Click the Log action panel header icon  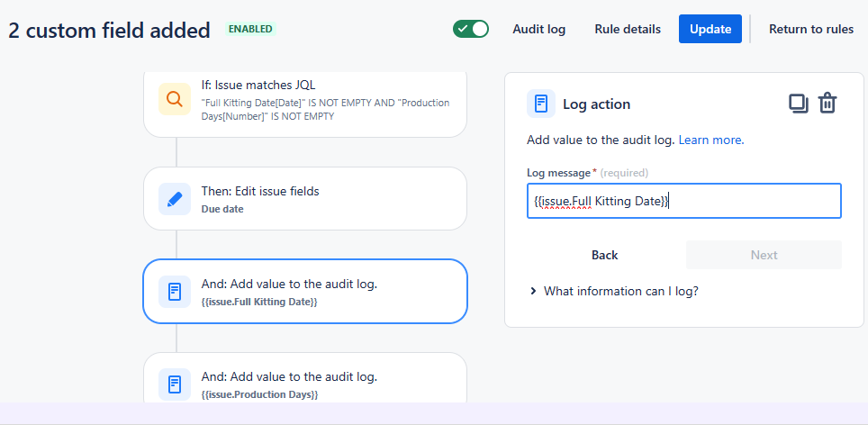coord(541,104)
